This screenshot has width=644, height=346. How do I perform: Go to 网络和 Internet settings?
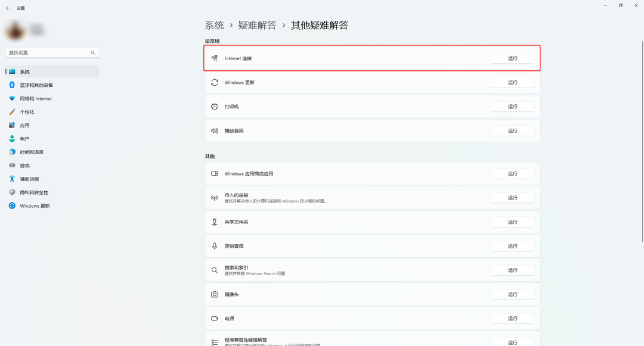tap(52, 98)
